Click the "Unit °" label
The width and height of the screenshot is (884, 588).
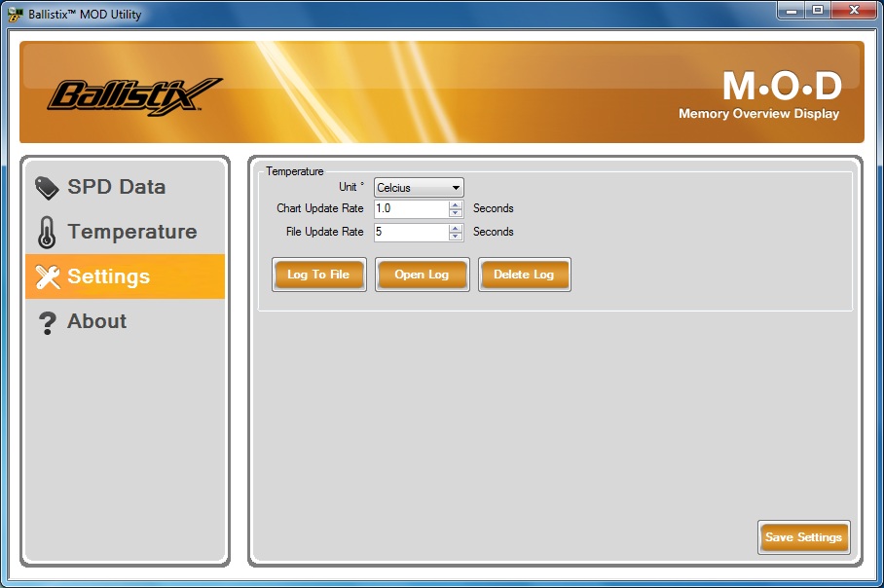pyautogui.click(x=351, y=187)
